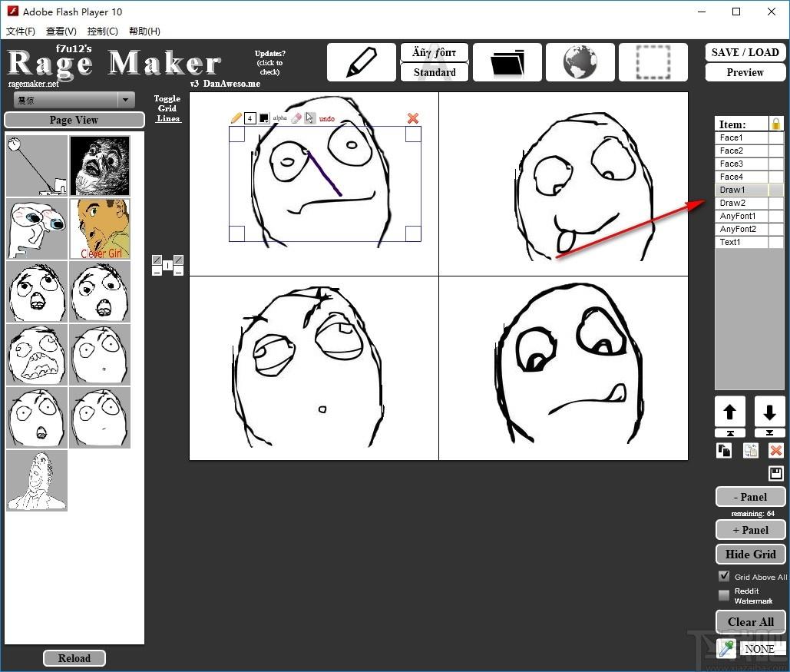790x672 pixels.
Task: Activate the pointer tool in draw toolbar
Action: 309,118
